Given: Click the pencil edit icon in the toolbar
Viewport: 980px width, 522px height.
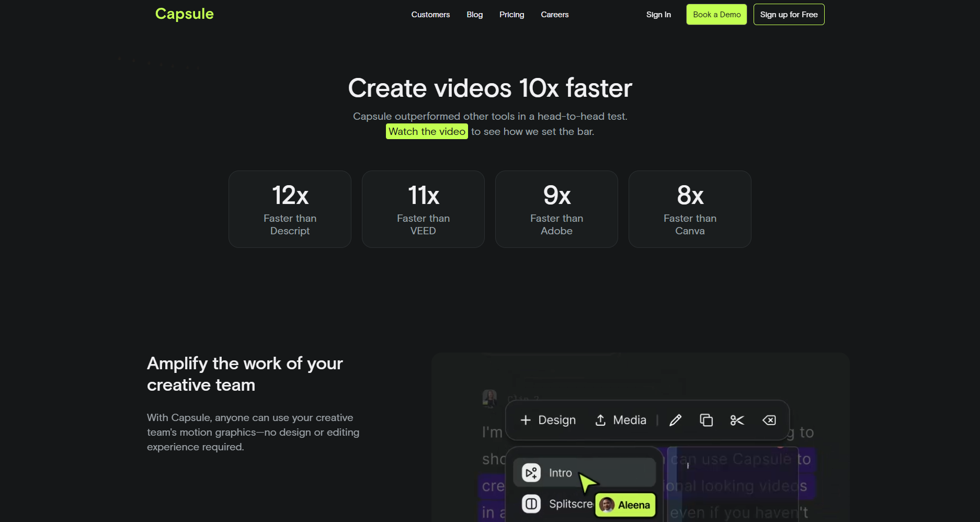Looking at the screenshot, I should click(675, 420).
